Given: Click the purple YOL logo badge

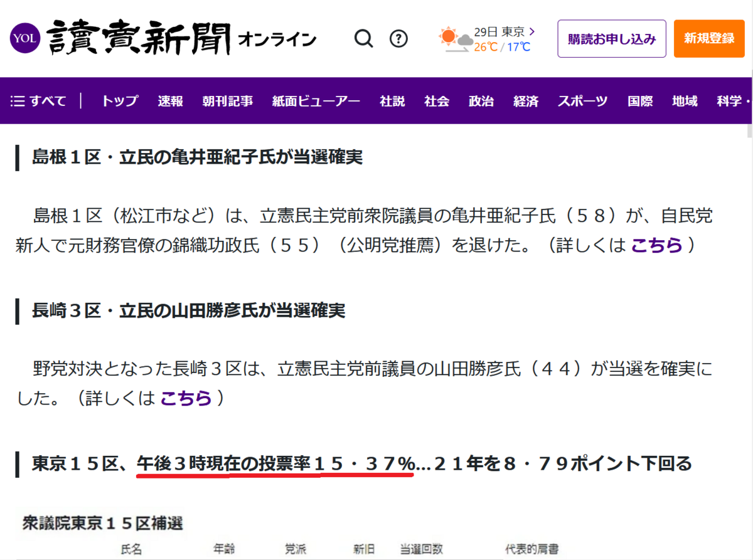Looking at the screenshot, I should point(25,39).
